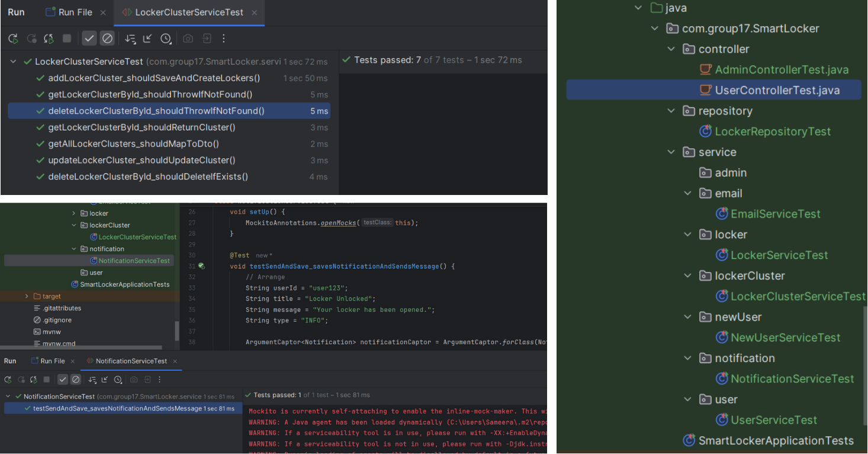
Task: Toggle auto-test in LockerClusterServiceTest run toolbar
Action: click(49, 39)
